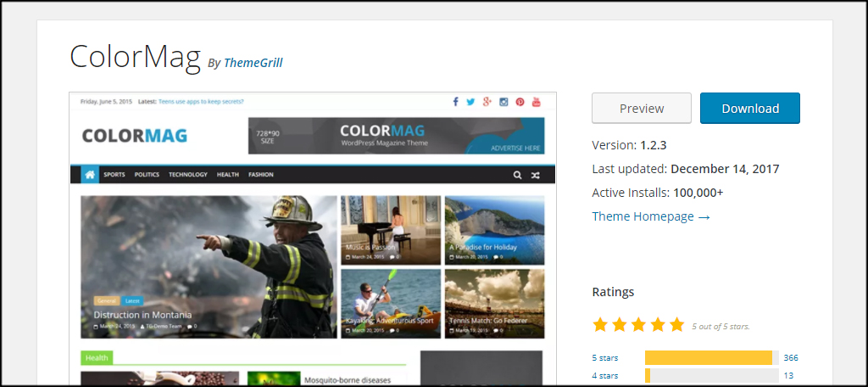
Task: Open the search magnifier icon
Action: point(517,175)
